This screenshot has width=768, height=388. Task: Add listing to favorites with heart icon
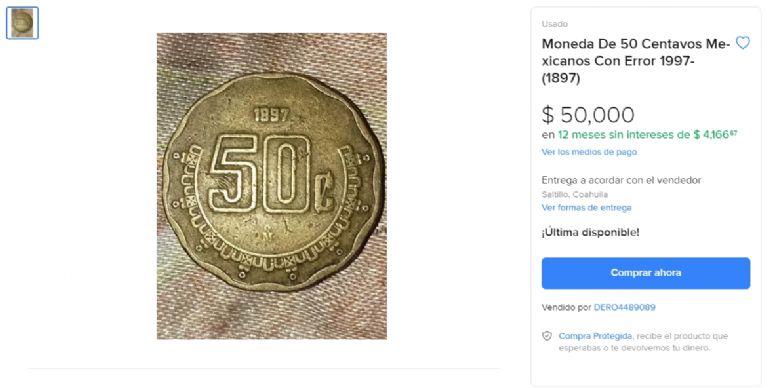click(743, 43)
